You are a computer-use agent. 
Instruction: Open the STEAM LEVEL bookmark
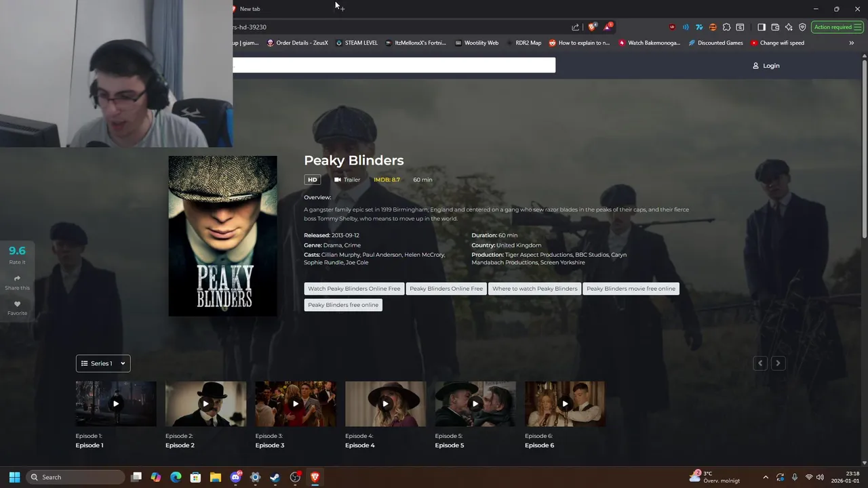click(357, 43)
